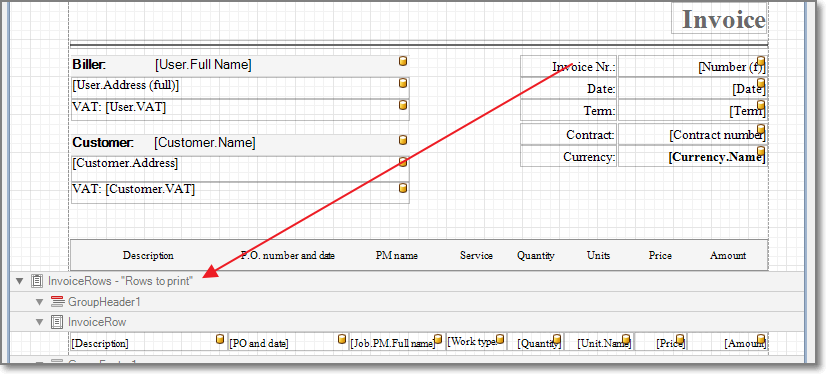Collapse the InvoiceRow band with its triangle
Viewport: 826px width, 374px height.
[x=39, y=322]
